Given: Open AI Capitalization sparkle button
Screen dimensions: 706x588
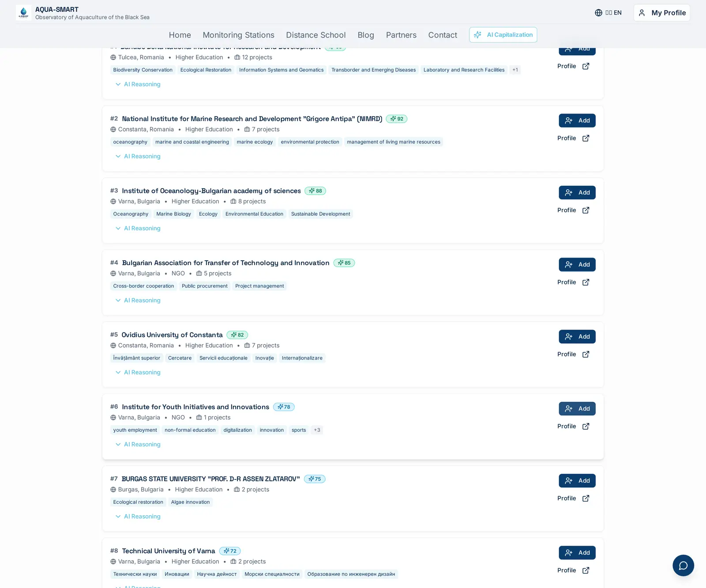Looking at the screenshot, I should (503, 35).
